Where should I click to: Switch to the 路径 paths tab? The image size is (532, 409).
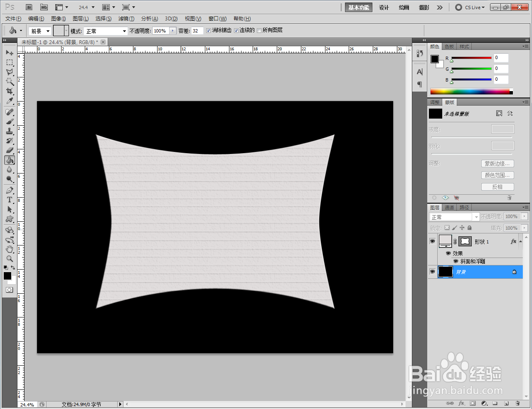point(464,208)
